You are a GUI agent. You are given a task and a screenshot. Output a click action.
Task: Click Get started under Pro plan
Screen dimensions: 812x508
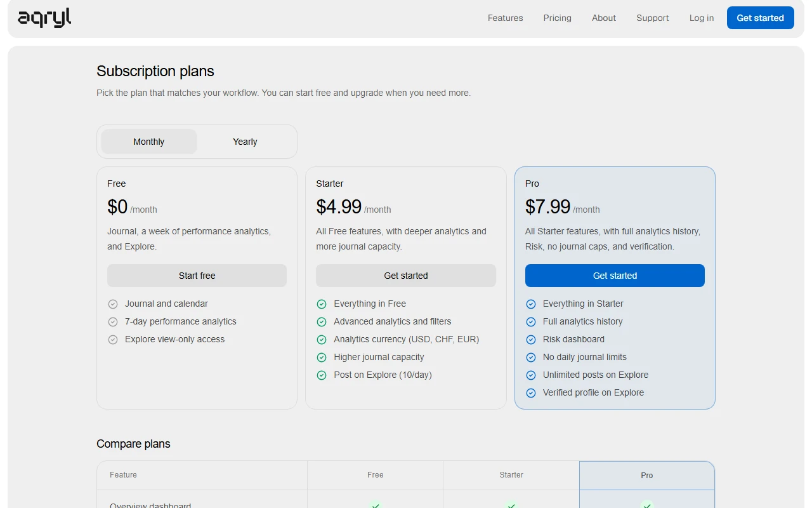(x=615, y=276)
